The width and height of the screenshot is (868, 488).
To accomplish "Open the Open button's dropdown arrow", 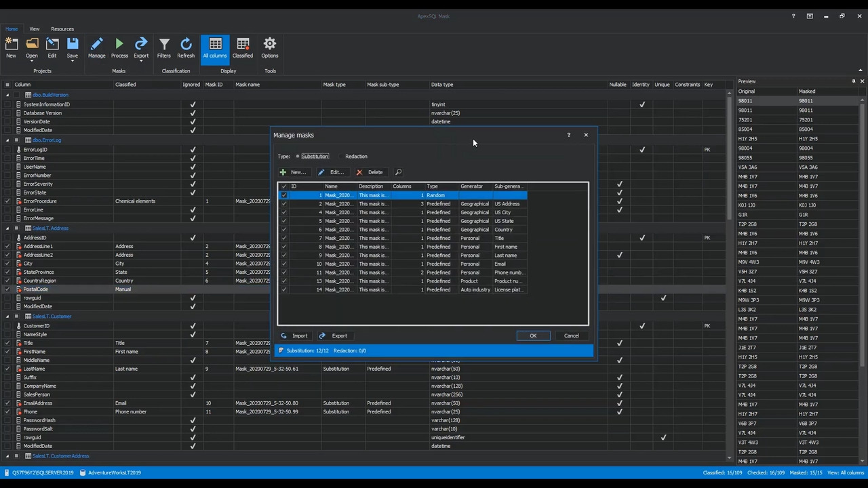I will click(x=32, y=62).
